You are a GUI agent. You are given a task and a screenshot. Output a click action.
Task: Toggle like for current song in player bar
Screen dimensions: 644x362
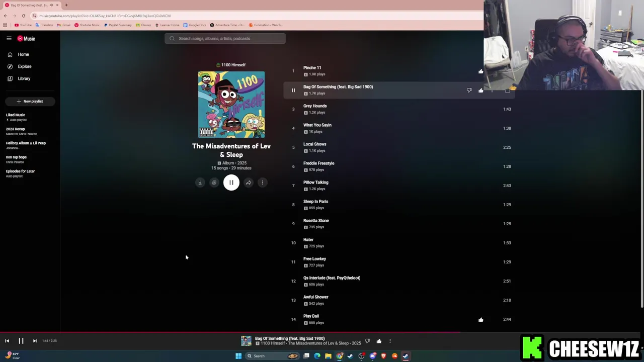coord(379,341)
